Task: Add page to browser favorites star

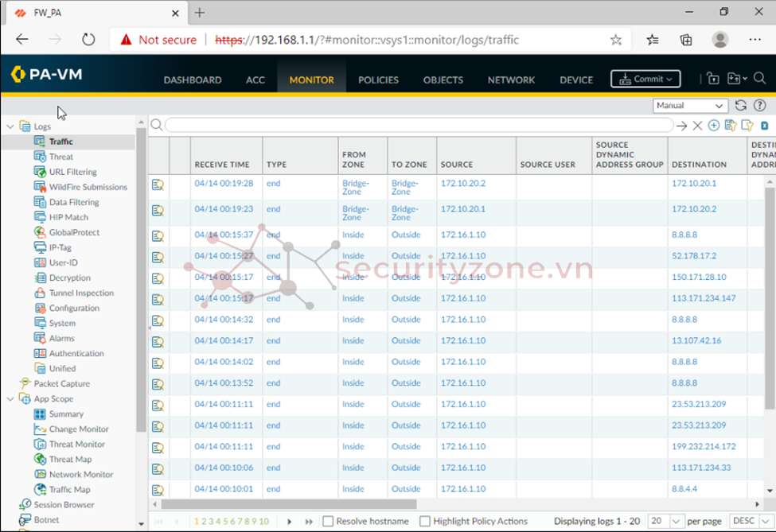Action: (616, 40)
